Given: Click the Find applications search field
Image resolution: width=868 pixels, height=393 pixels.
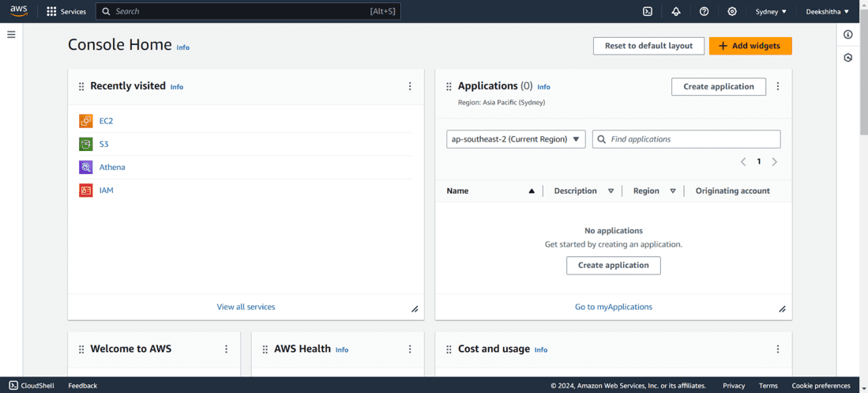Looking at the screenshot, I should coord(693,139).
